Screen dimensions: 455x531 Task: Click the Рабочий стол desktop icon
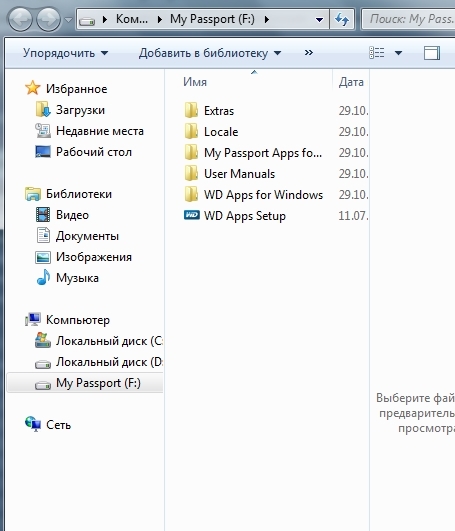tap(43, 151)
